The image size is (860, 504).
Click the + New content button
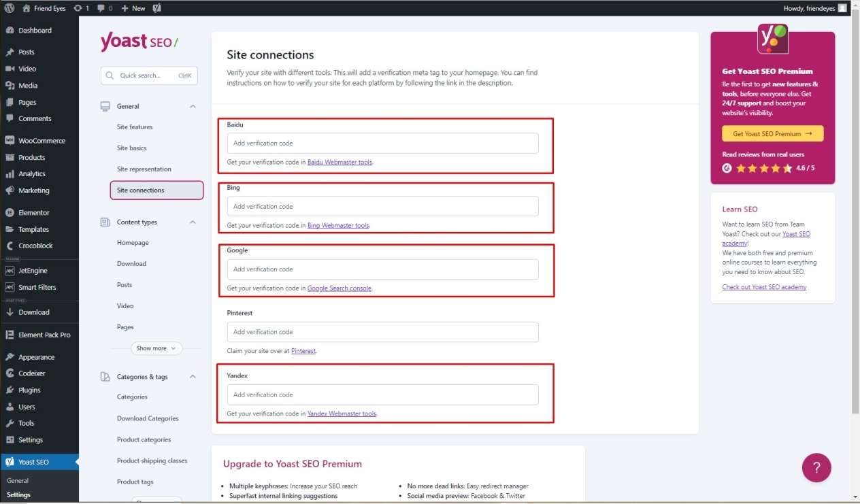point(133,8)
